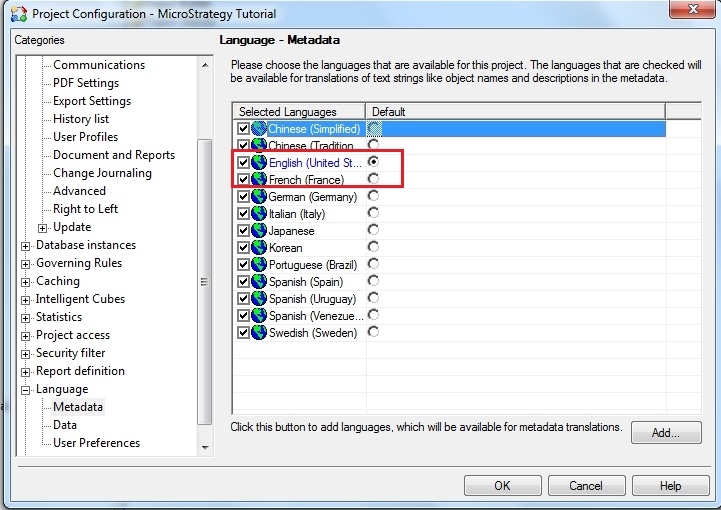The width and height of the screenshot is (721, 510).
Task: Select Change Journaling category
Action: (x=103, y=173)
